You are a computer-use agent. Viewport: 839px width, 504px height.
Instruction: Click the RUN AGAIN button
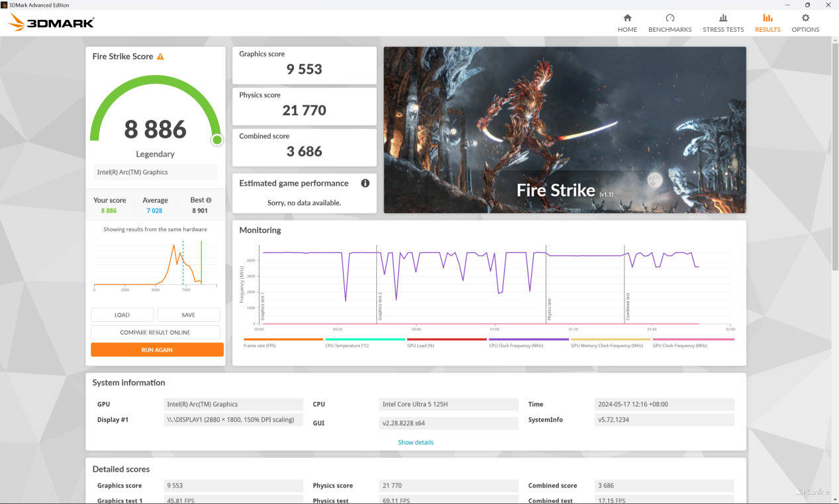pyautogui.click(x=157, y=350)
